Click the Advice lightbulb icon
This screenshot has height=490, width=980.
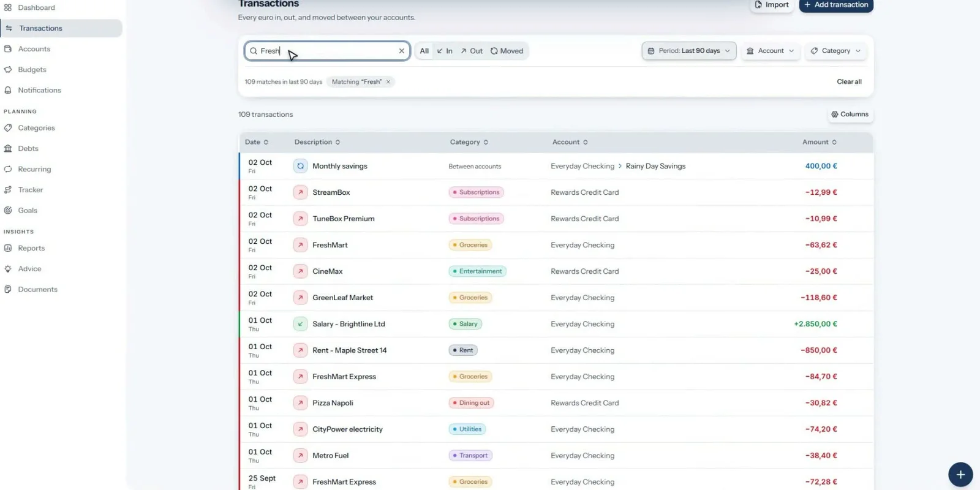point(8,269)
